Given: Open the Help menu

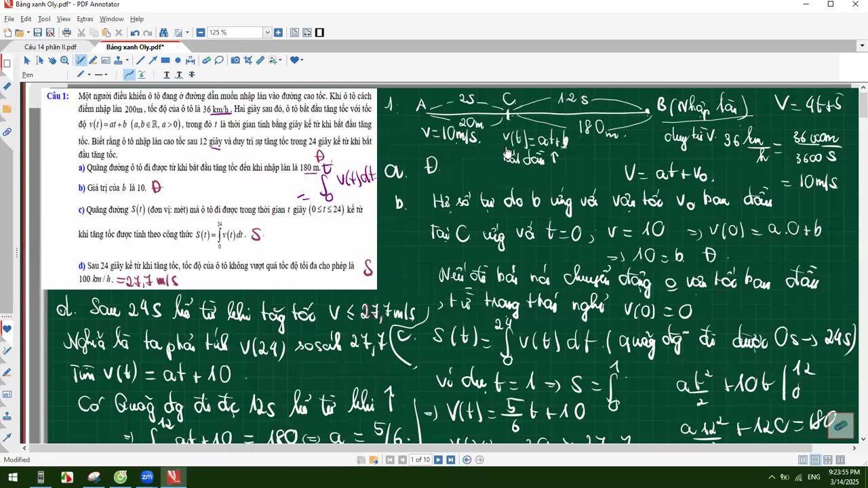Looking at the screenshot, I should [136, 19].
